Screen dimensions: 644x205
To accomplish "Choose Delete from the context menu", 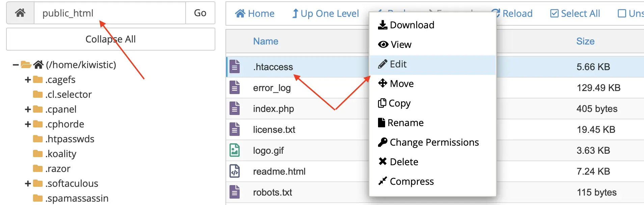I will (x=433, y=162).
